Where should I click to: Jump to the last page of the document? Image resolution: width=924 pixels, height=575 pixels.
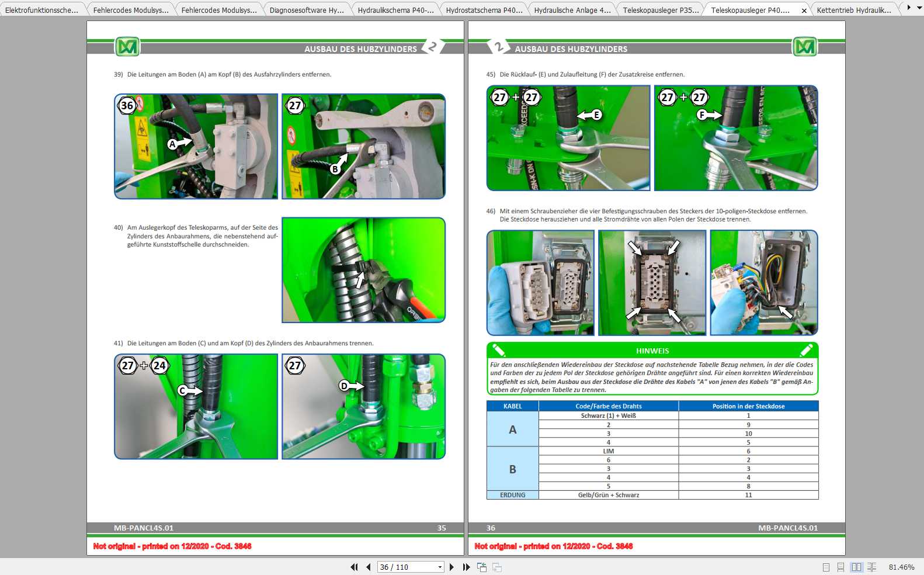pyautogui.click(x=466, y=567)
